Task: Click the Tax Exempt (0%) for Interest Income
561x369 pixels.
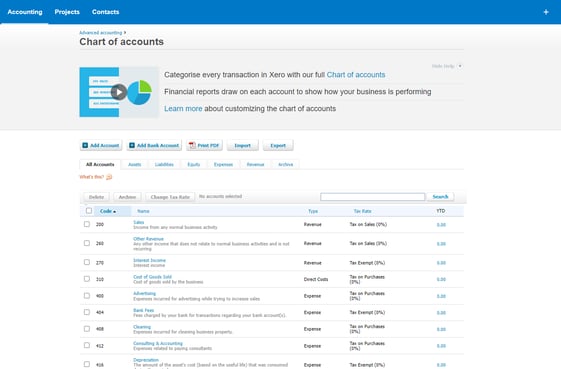Action: tap(367, 263)
